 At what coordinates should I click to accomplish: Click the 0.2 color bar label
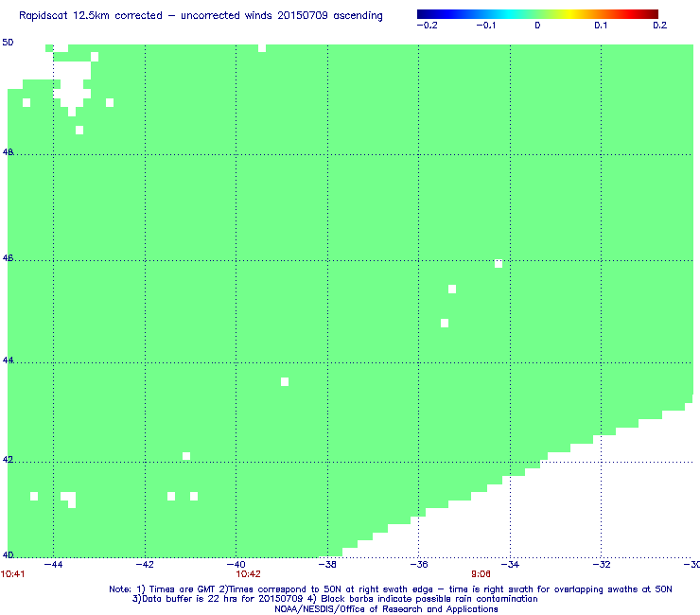[x=659, y=26]
